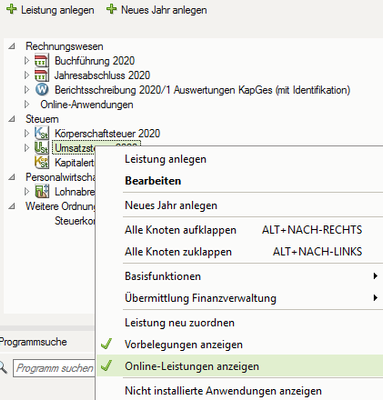Click into the Programm suchen search field
The image size is (383, 400).
click(x=54, y=368)
